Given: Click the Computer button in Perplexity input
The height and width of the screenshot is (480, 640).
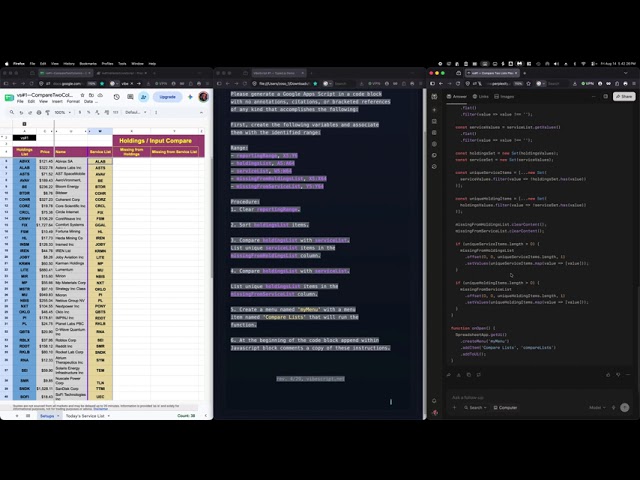Looking at the screenshot, I should [x=505, y=407].
